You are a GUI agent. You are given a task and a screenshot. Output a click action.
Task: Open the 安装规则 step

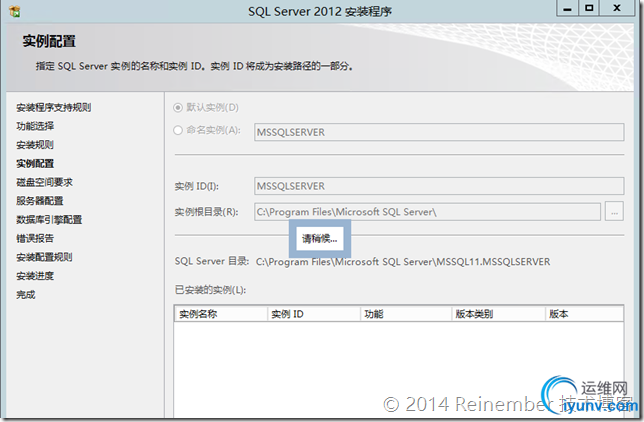coord(35,145)
